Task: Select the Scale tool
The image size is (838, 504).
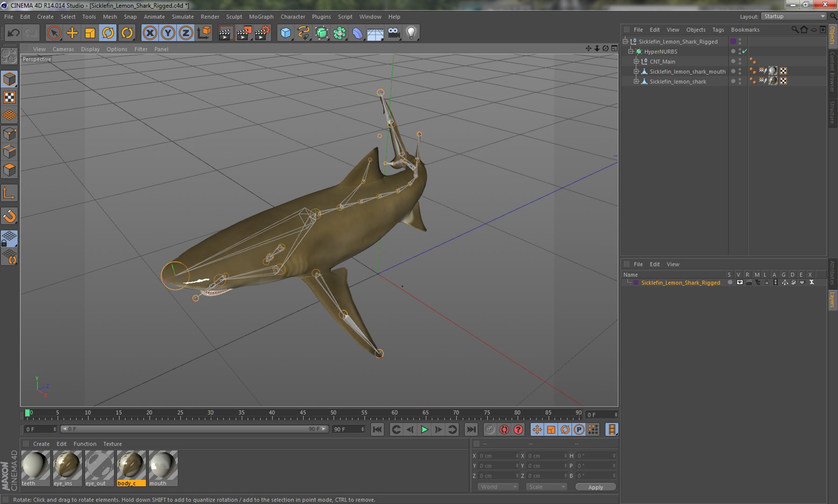Action: click(x=90, y=33)
